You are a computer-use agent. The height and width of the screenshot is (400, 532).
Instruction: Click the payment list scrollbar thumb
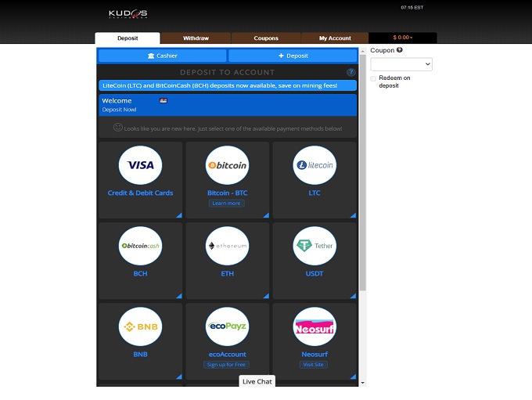pos(363,172)
